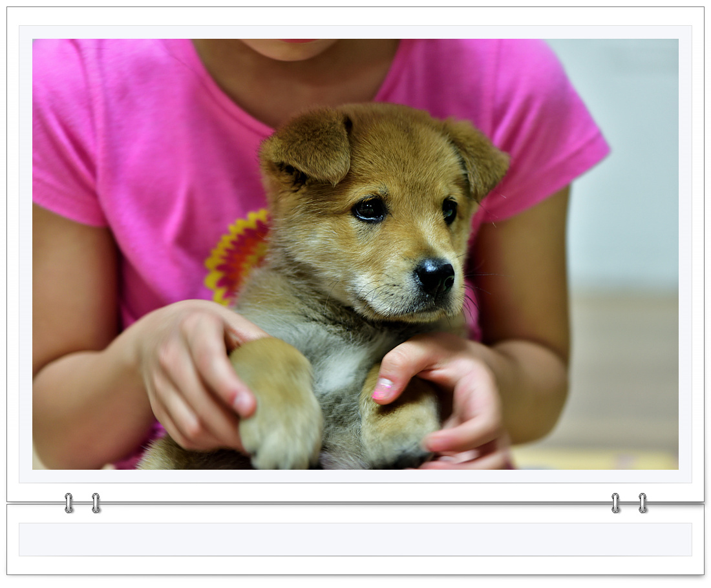This screenshot has height=588, width=711.
Task: Click the yellow-red flower design on shirt
Action: 236,255
